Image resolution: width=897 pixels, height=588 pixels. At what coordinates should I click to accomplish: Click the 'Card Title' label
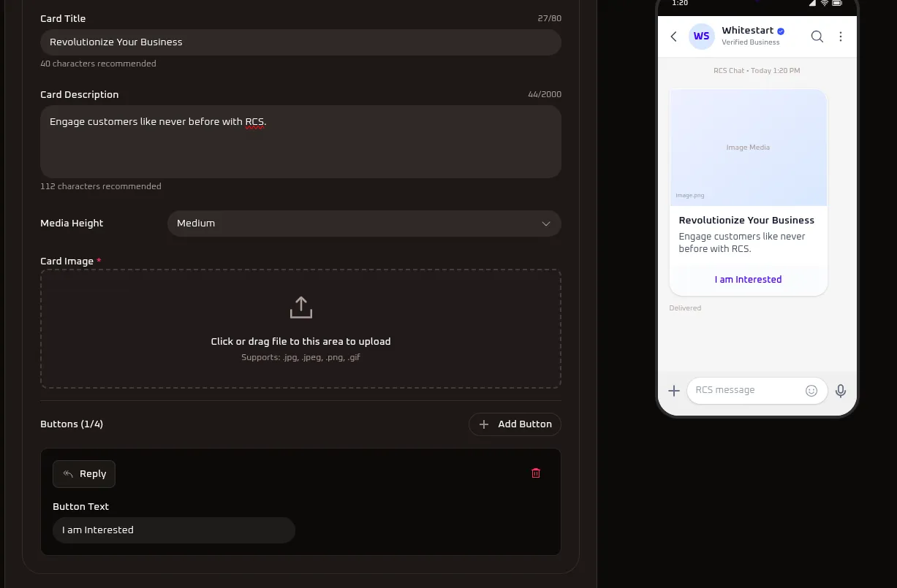pos(63,19)
